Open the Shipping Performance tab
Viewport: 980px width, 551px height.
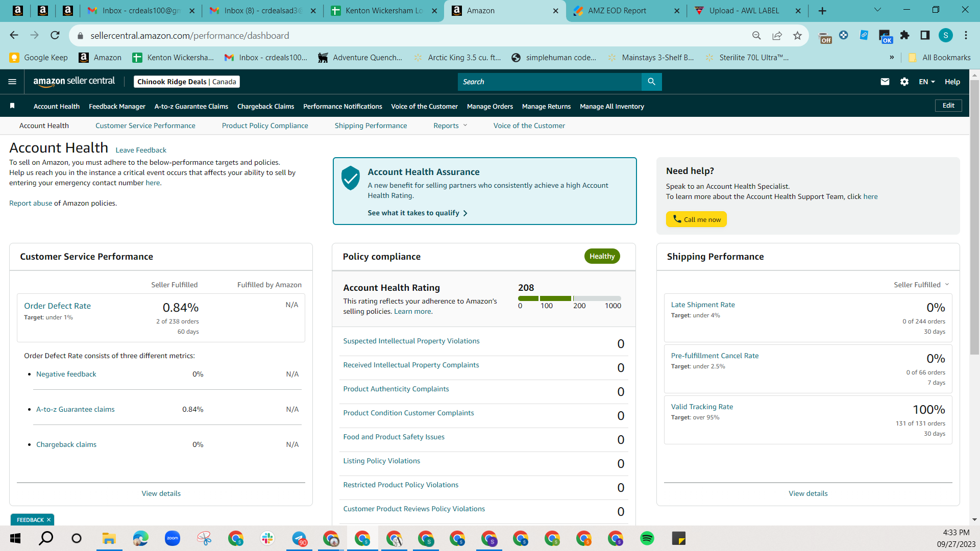(x=371, y=126)
